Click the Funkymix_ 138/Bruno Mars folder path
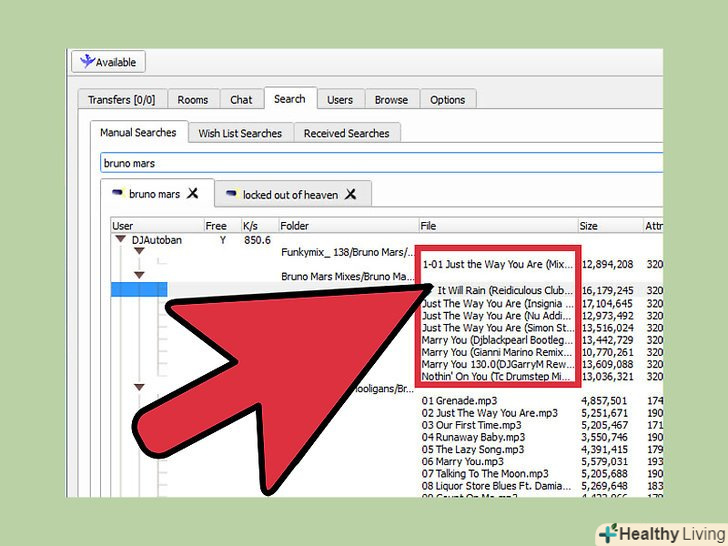The width and height of the screenshot is (728, 546). (x=348, y=252)
